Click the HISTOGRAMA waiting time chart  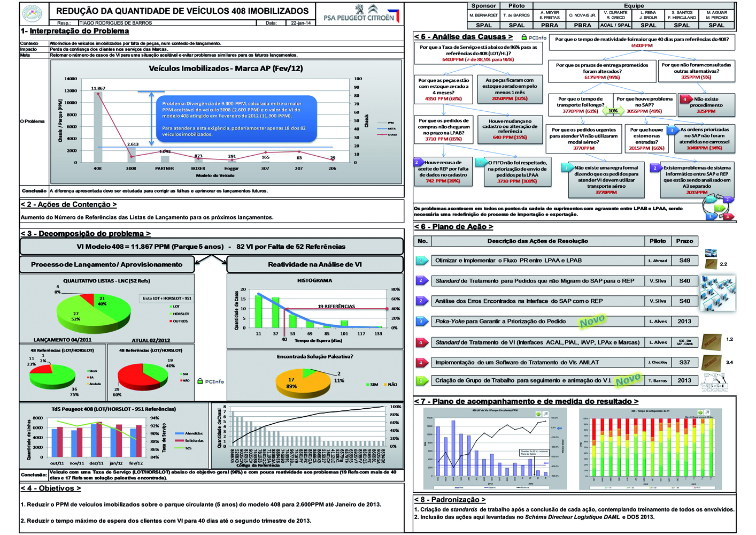314,310
